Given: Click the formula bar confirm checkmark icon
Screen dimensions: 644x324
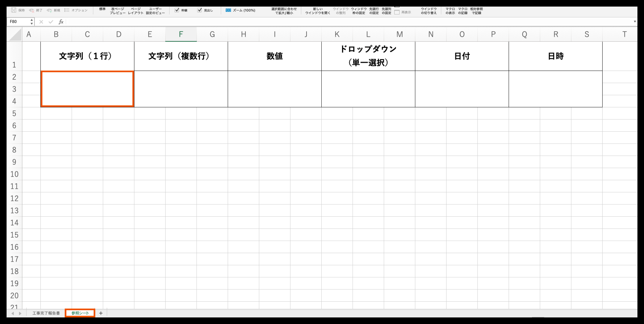Looking at the screenshot, I should [51, 22].
